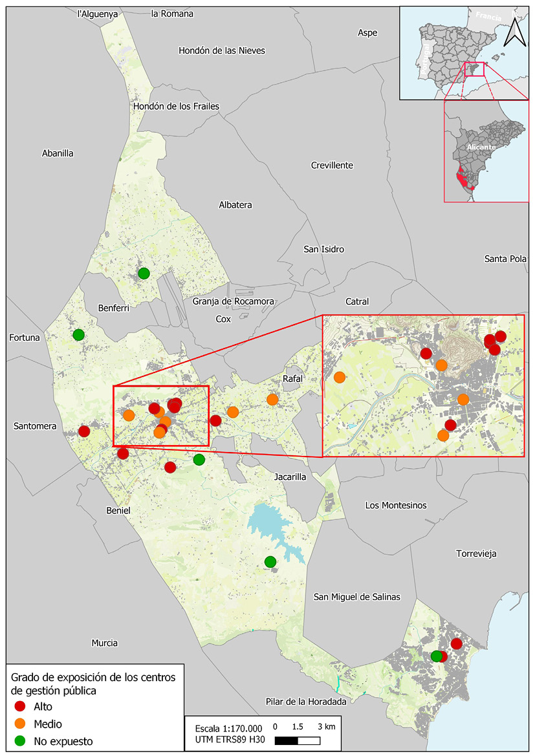The height and width of the screenshot is (756, 535).
Task: Select green marker left of Jacarilla label
Action: [x=199, y=459]
